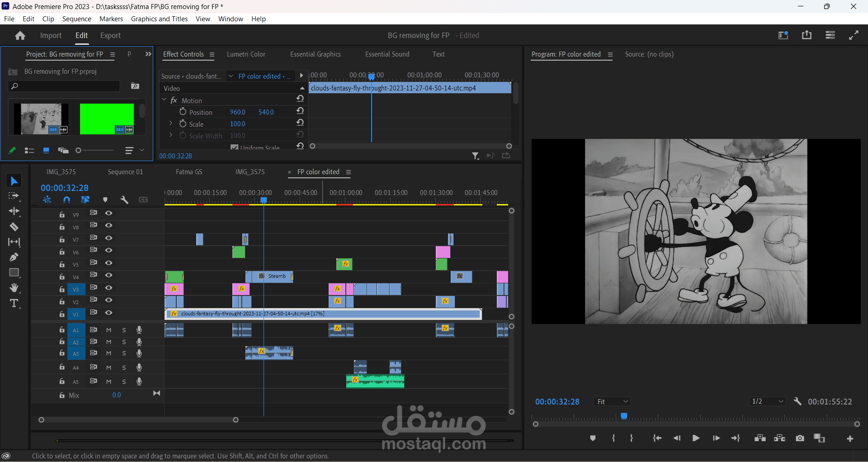
Task: Select the Selection tool arrow
Action: (x=14, y=181)
